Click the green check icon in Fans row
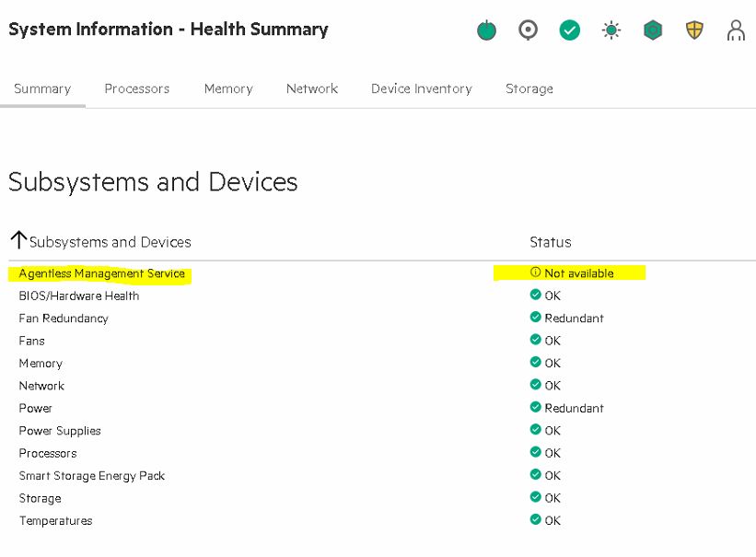 (535, 340)
